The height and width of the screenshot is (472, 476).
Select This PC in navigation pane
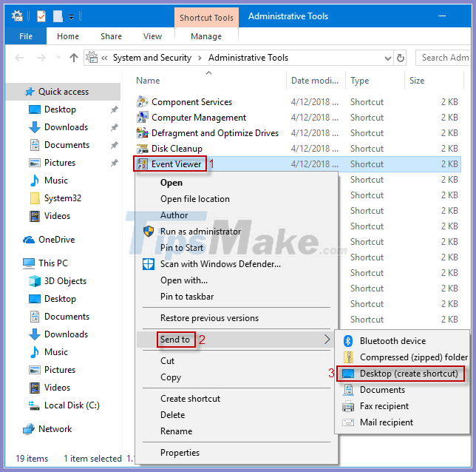pyautogui.click(x=53, y=263)
